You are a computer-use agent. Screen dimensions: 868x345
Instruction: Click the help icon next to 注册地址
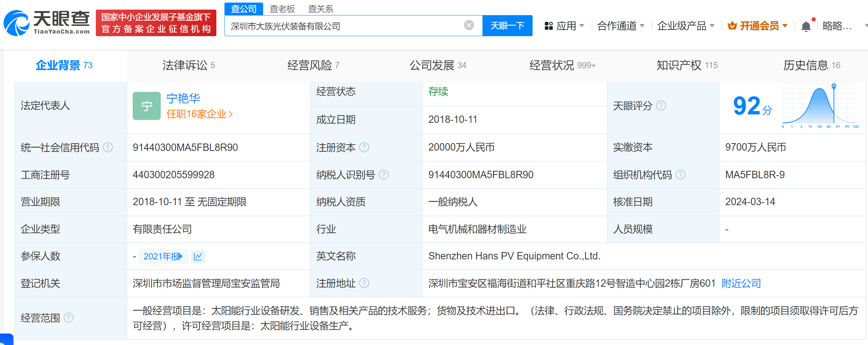(x=364, y=283)
